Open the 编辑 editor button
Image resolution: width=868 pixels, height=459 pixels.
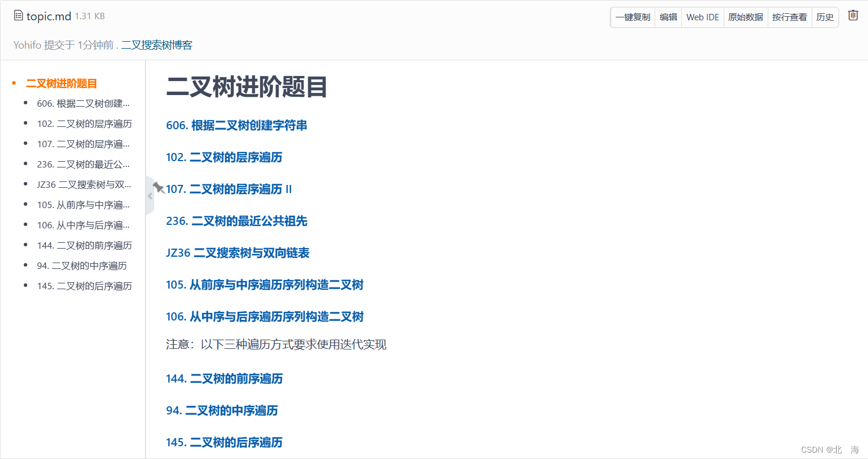668,17
